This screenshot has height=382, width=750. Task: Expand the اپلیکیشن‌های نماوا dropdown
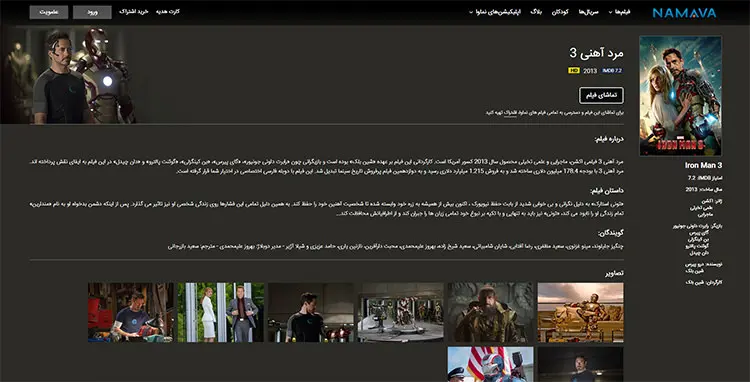point(496,12)
